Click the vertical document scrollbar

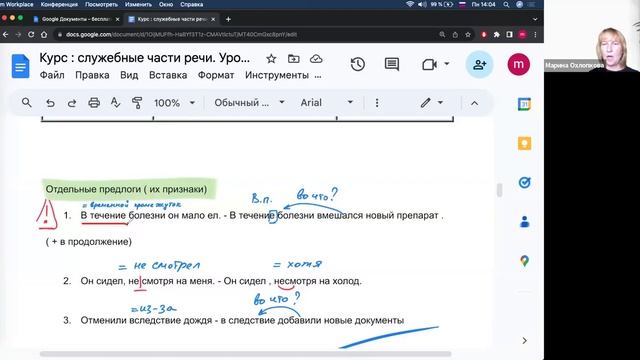tap(499, 190)
